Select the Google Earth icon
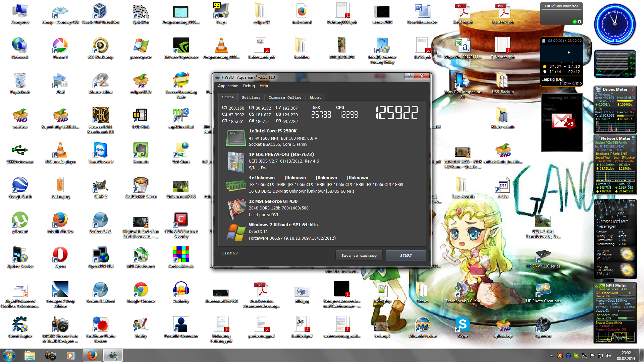644x362 pixels. click(x=20, y=188)
